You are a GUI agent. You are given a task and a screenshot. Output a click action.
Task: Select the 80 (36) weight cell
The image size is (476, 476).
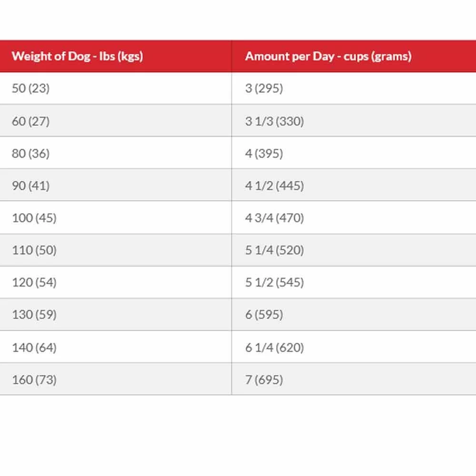tap(30, 153)
